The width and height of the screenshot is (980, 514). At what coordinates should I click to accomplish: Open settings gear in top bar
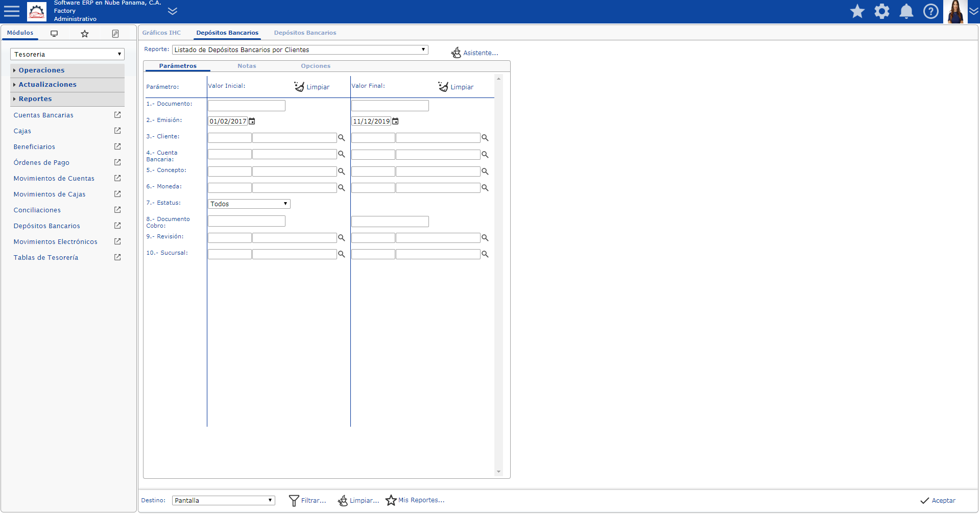(881, 11)
